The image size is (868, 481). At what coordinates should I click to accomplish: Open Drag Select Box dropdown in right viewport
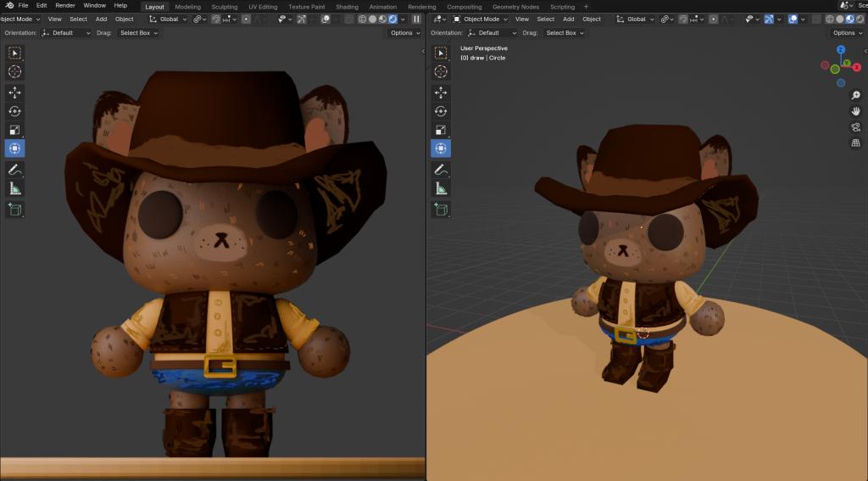[565, 33]
